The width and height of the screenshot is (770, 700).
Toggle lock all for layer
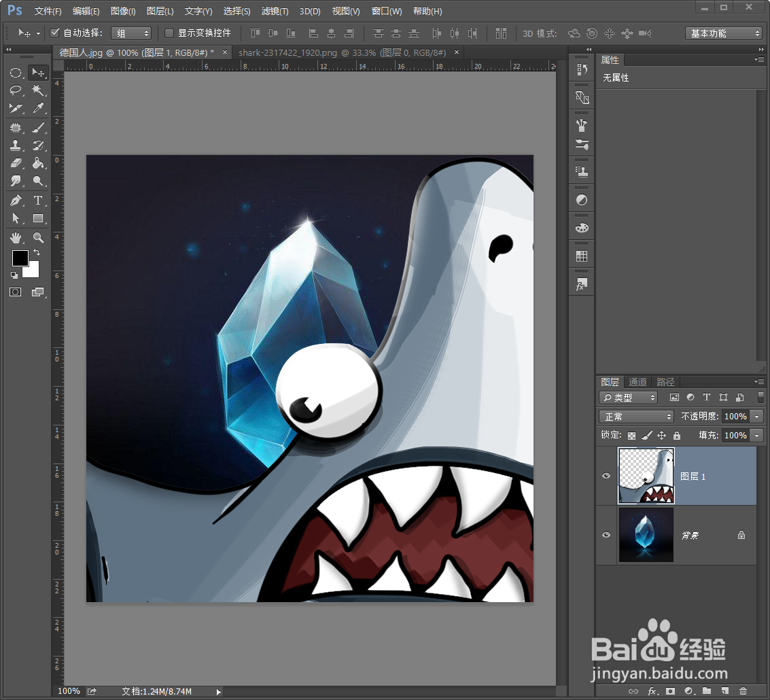(677, 435)
